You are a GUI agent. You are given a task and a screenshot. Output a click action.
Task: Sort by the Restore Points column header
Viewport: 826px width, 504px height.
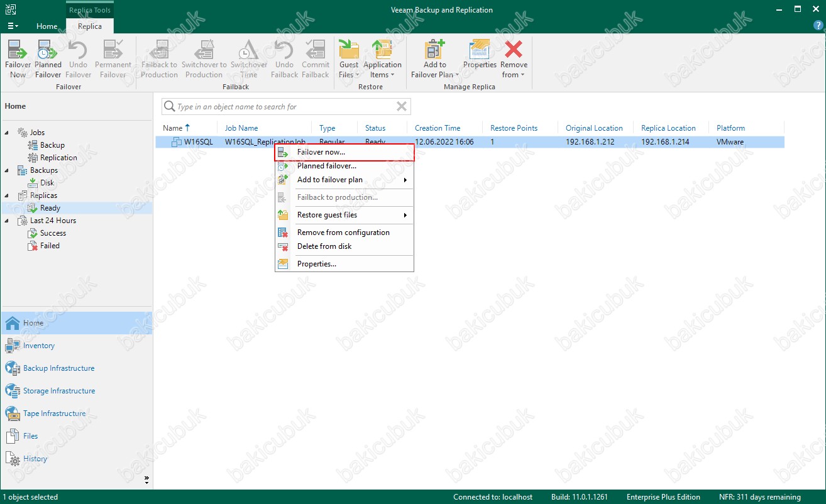pyautogui.click(x=514, y=128)
